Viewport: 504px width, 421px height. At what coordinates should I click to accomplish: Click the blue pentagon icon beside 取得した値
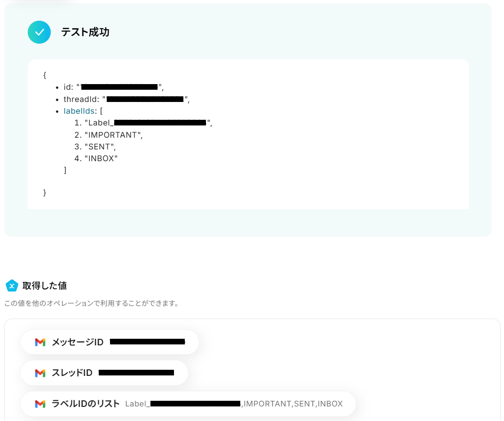[12, 286]
